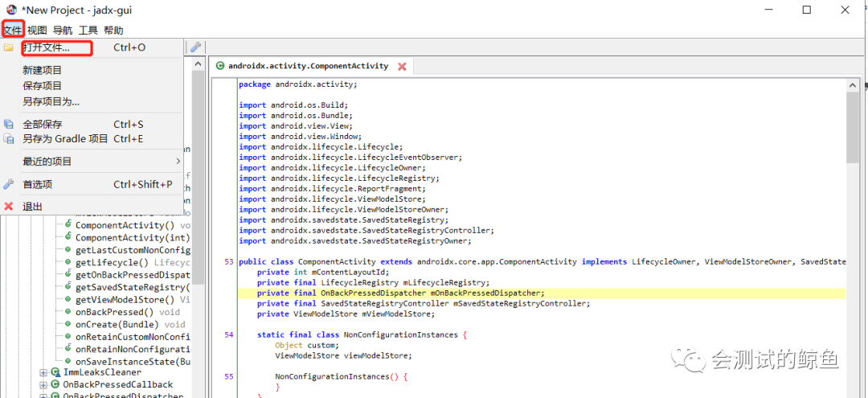Select getViewModelStore() method in tree
Viewport: 868px width, 398px height.
pyautogui.click(x=133, y=299)
